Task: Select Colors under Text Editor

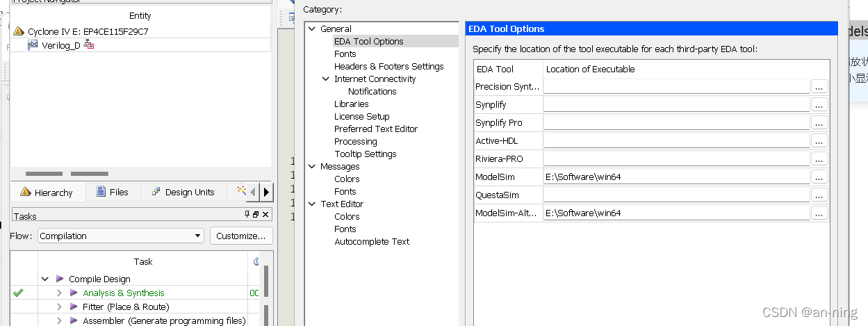Action: pyautogui.click(x=347, y=216)
